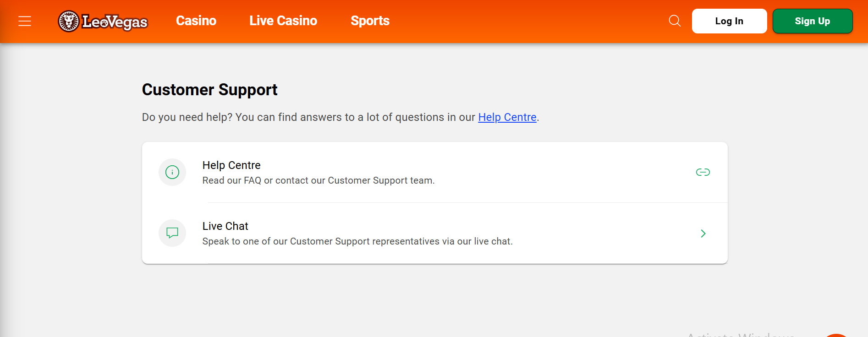The height and width of the screenshot is (337, 868).
Task: Click the speech bubble Live Chat icon
Action: tap(172, 233)
